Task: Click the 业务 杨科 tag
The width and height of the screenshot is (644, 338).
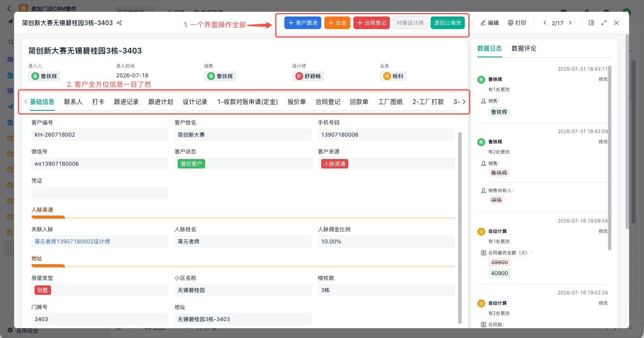Action: [393, 76]
